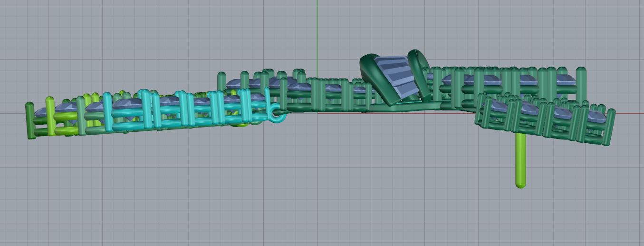Select the lime green prong at left end

[50, 116]
